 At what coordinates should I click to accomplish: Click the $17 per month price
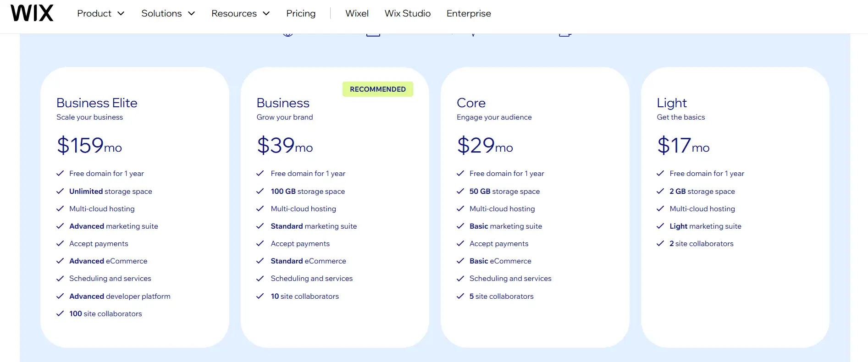pyautogui.click(x=683, y=145)
